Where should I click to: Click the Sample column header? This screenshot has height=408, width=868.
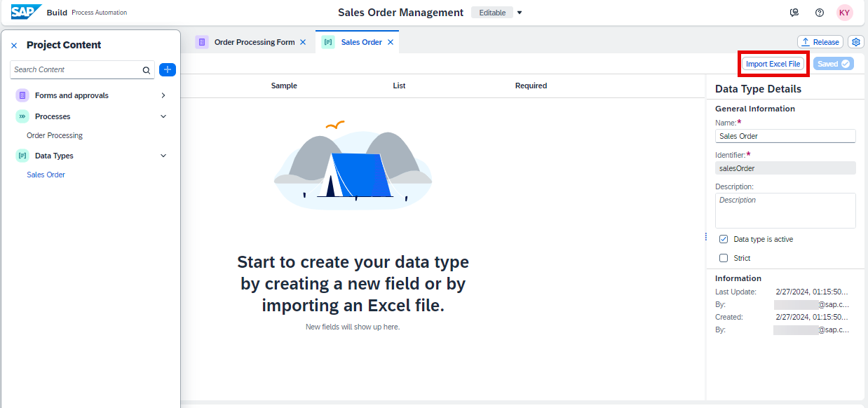pyautogui.click(x=284, y=86)
